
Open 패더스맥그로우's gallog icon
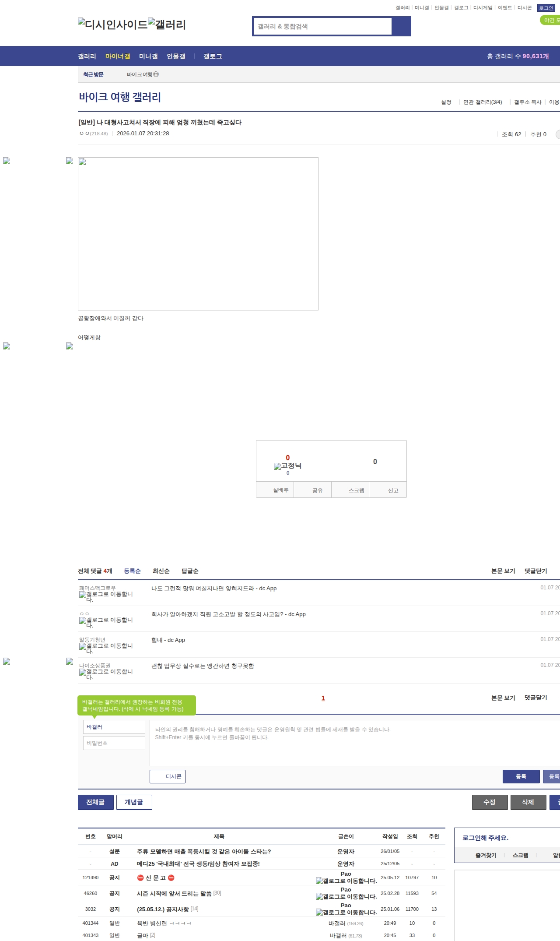[x=106, y=597]
